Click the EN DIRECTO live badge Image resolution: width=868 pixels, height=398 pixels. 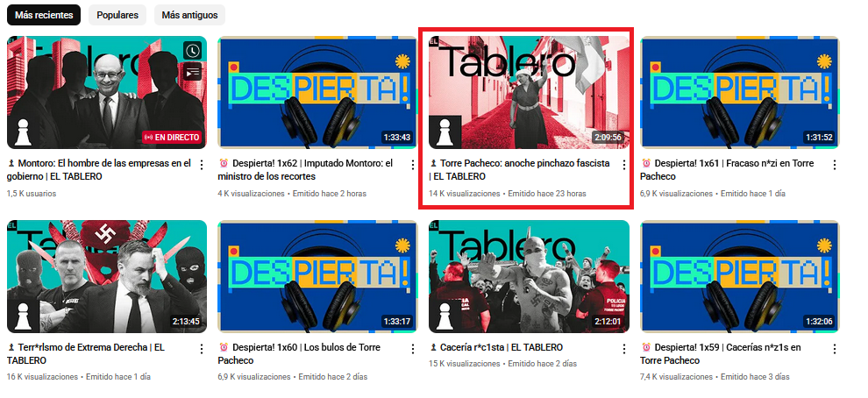tap(171, 138)
